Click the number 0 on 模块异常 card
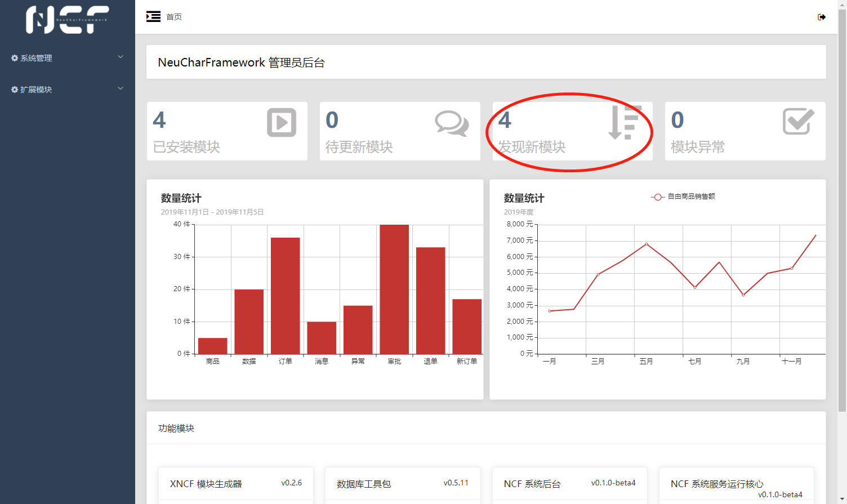The width and height of the screenshot is (847, 504). pyautogui.click(x=677, y=120)
